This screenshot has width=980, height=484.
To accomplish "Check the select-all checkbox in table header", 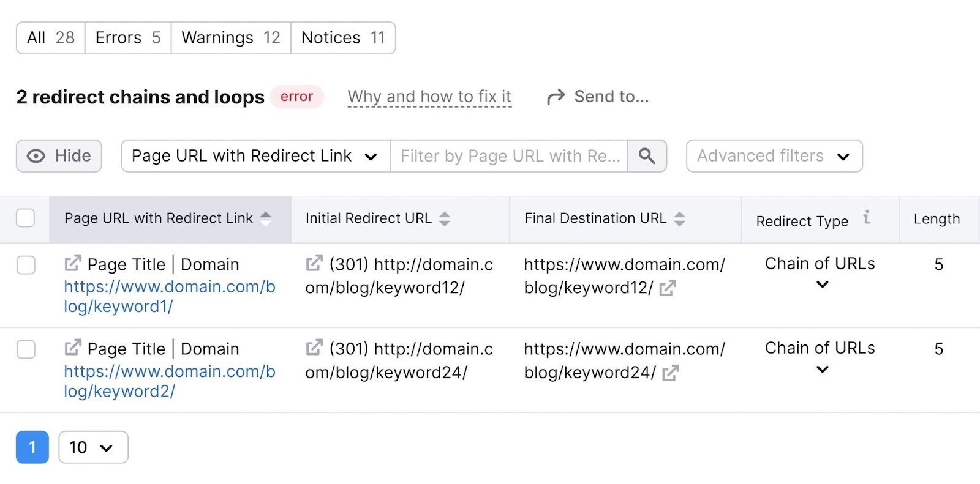I will [x=25, y=217].
